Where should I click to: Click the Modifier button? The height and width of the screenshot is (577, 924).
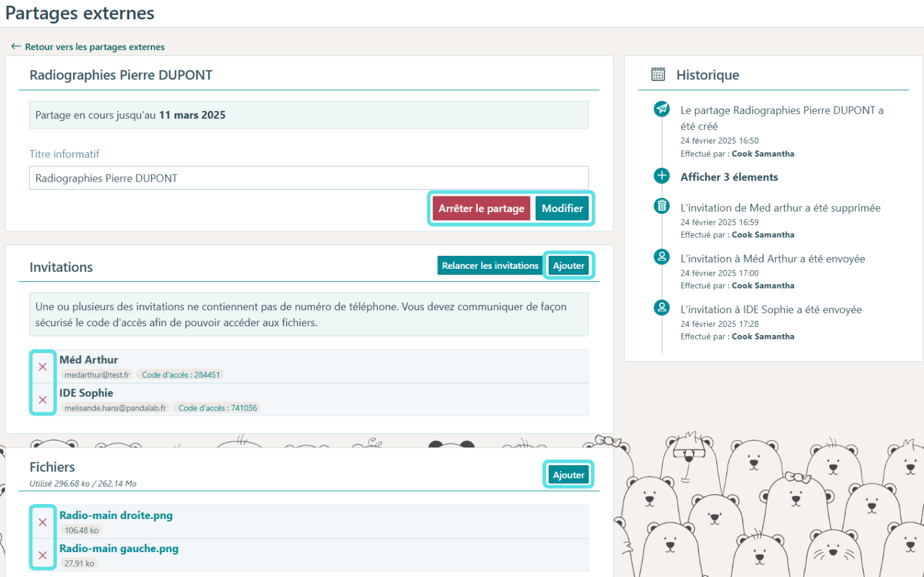point(562,208)
